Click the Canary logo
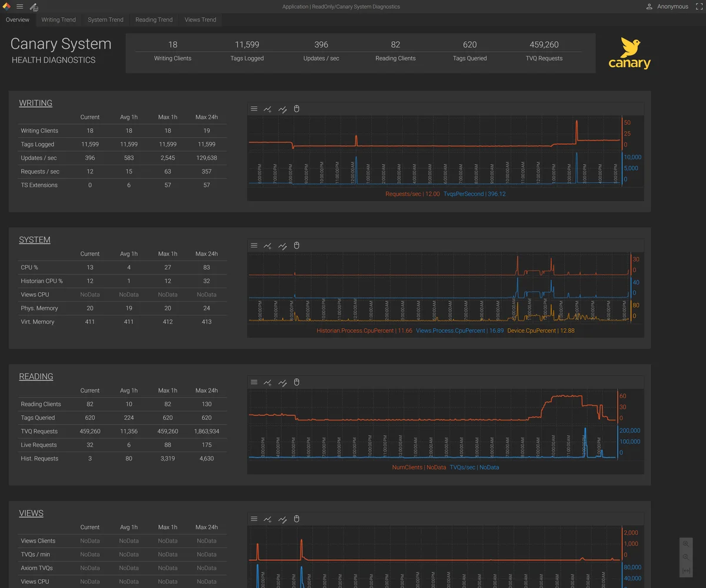 [x=630, y=54]
